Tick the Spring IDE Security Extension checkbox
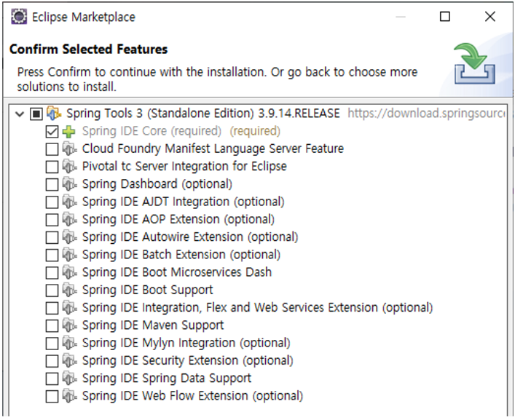 pyautogui.click(x=52, y=362)
